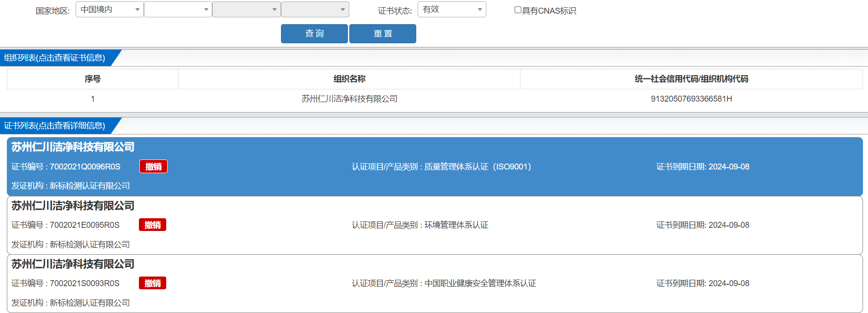
Task: Click the 撤销 badge for certificate 7002021S0093R0S
Action: [153, 283]
